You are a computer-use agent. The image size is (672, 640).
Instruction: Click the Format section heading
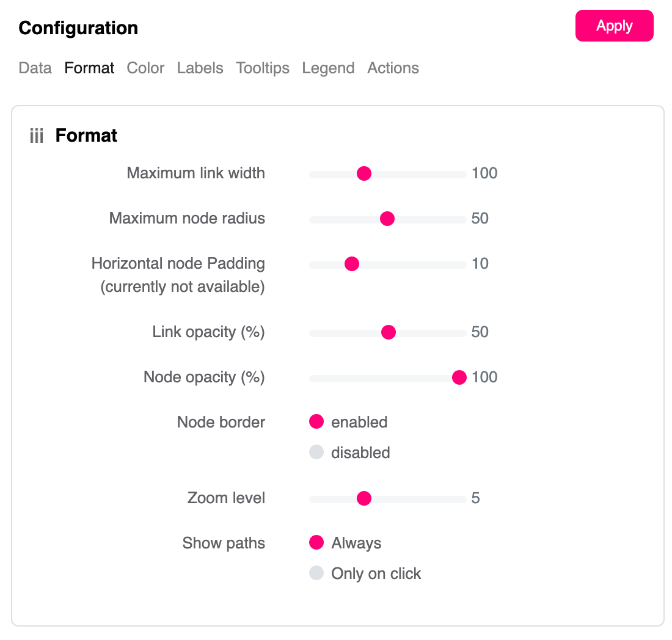pos(86,136)
